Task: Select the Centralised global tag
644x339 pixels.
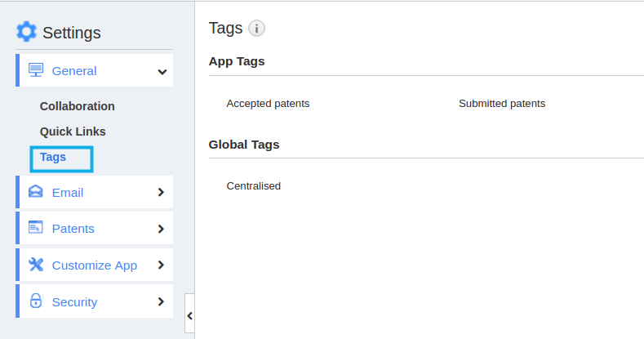Action: point(253,186)
